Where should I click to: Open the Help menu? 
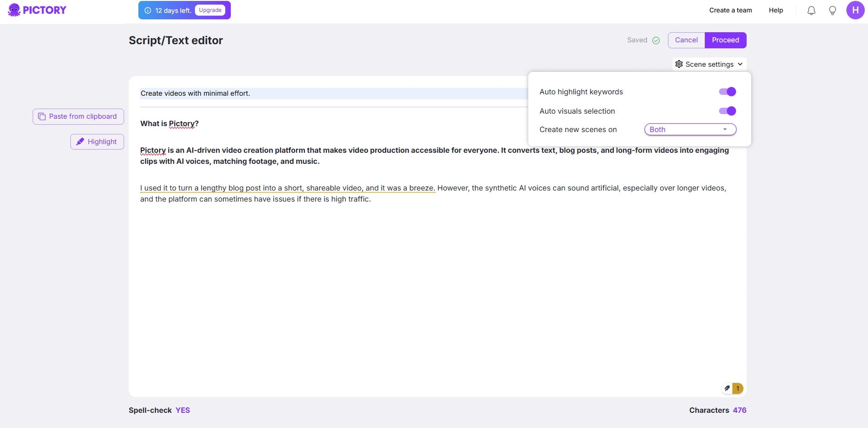point(776,10)
